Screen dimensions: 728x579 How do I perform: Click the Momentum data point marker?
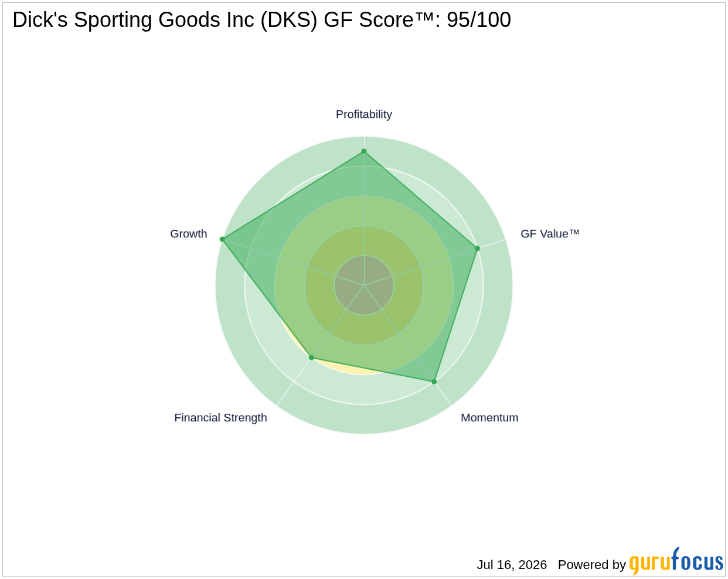(434, 382)
